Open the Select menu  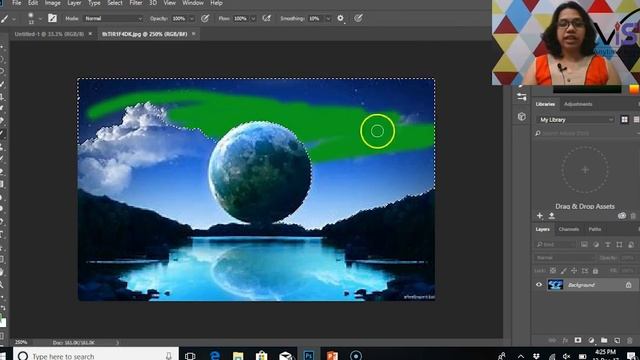[x=115, y=3]
